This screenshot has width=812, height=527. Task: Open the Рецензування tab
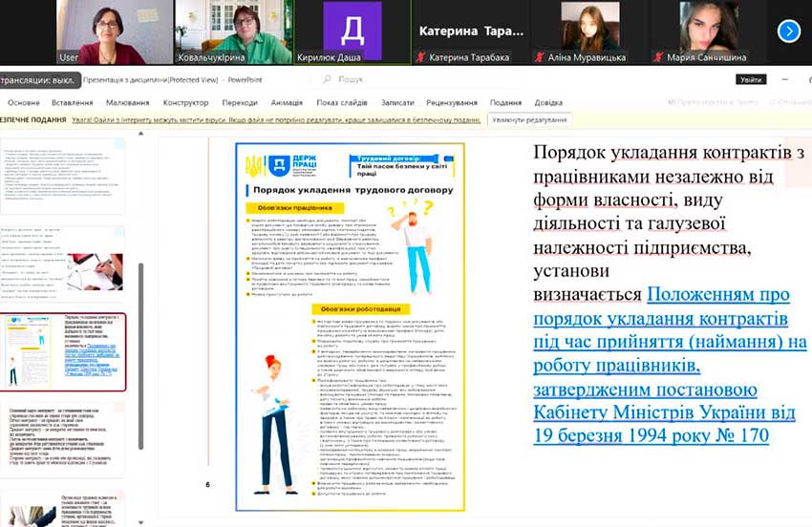click(x=452, y=102)
